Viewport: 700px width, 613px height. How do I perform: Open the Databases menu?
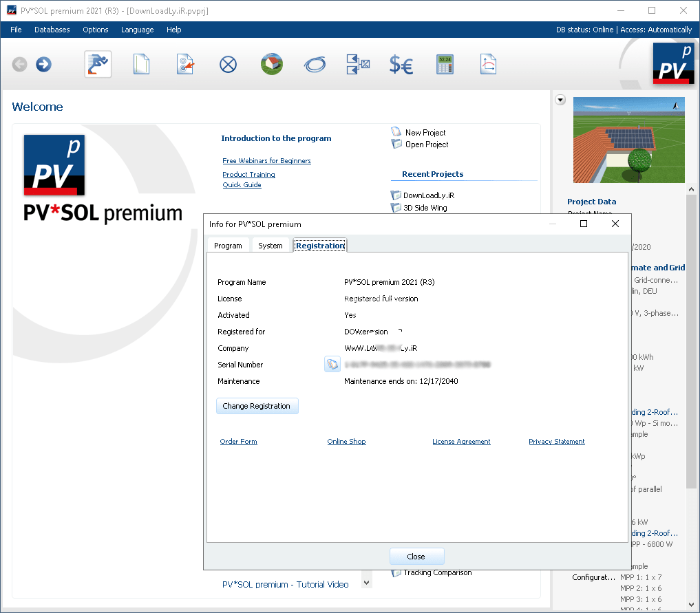click(52, 30)
